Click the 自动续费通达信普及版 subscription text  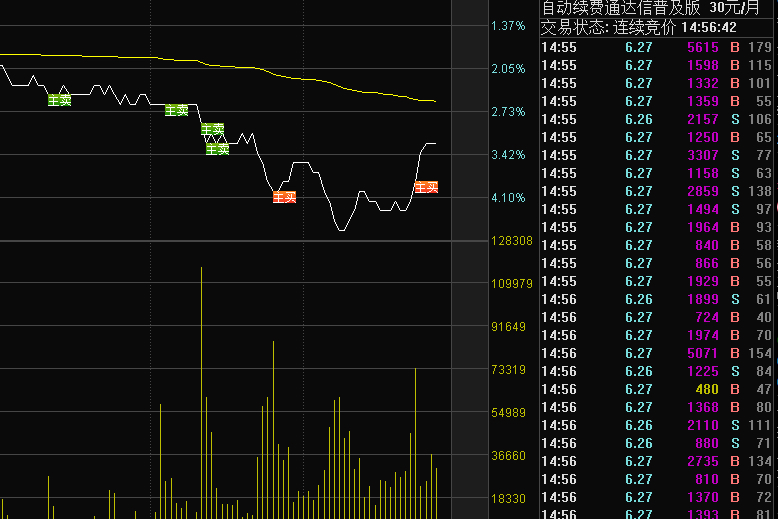[x=621, y=7]
